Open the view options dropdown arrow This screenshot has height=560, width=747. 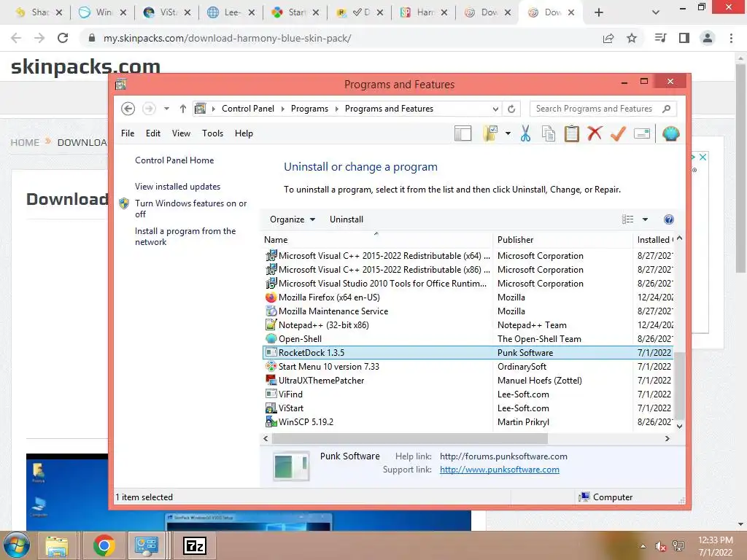pyautogui.click(x=645, y=219)
